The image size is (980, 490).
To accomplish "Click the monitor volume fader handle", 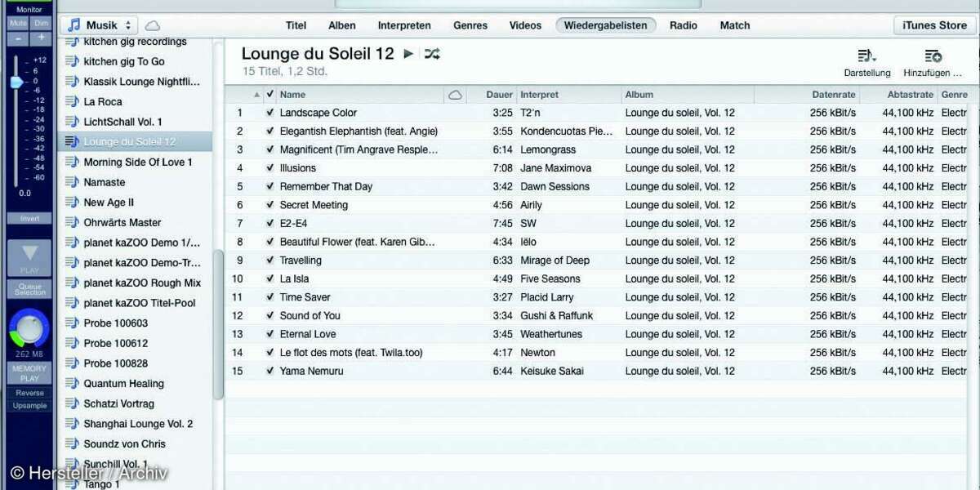I will [16, 82].
